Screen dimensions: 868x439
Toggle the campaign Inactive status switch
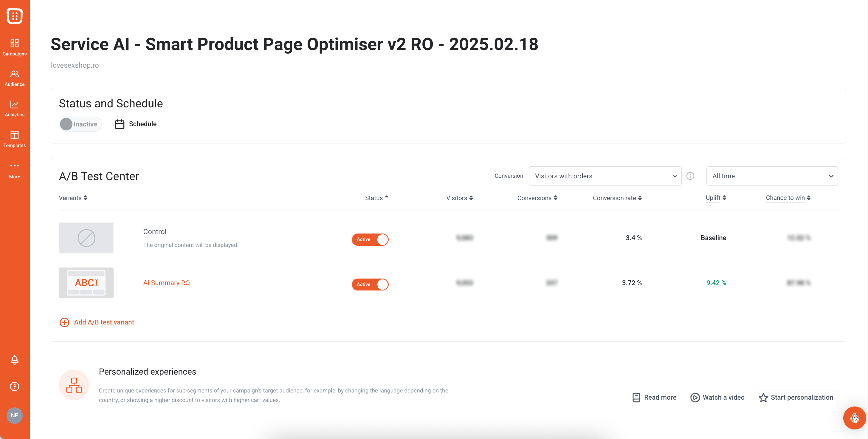(80, 124)
